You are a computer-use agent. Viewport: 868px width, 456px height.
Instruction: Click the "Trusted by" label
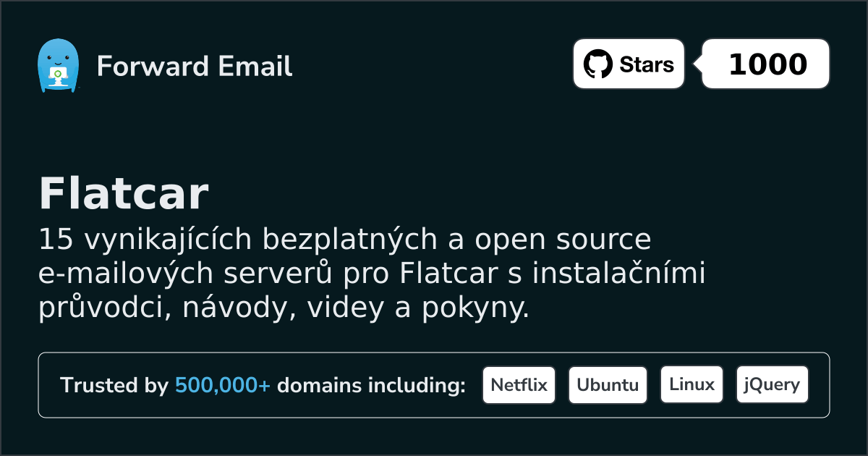tap(114, 386)
